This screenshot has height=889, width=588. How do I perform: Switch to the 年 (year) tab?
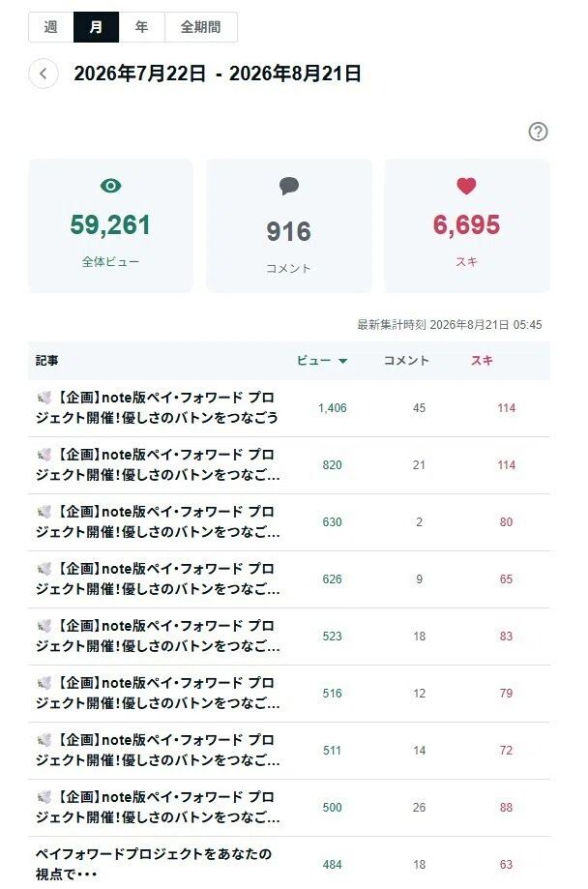(x=142, y=27)
